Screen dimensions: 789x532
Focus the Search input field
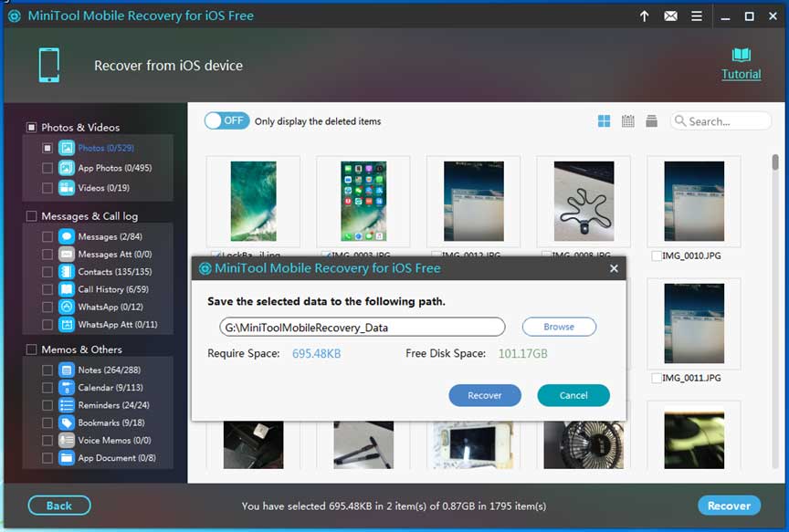721,121
